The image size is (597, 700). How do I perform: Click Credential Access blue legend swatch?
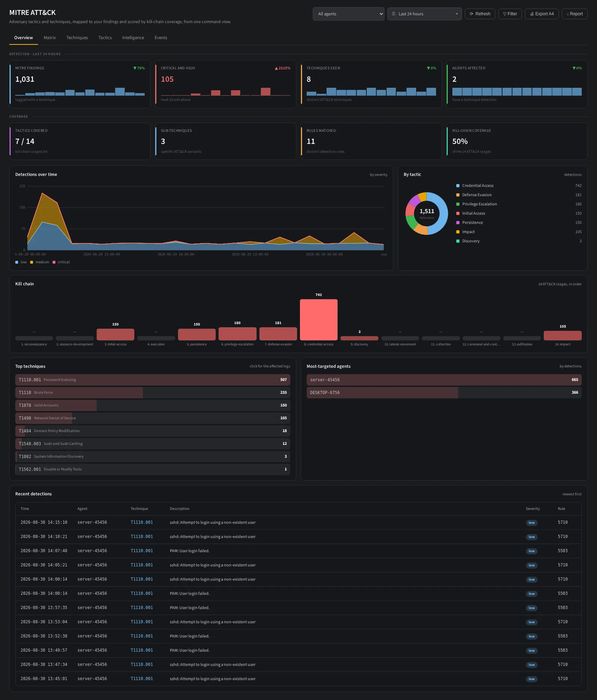(458, 186)
